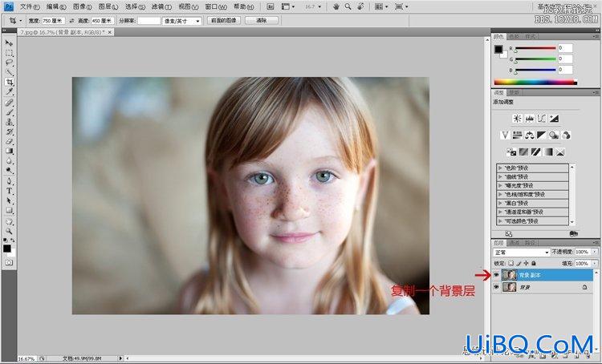
Task: Add a Curves adjustment
Action: tap(542, 119)
